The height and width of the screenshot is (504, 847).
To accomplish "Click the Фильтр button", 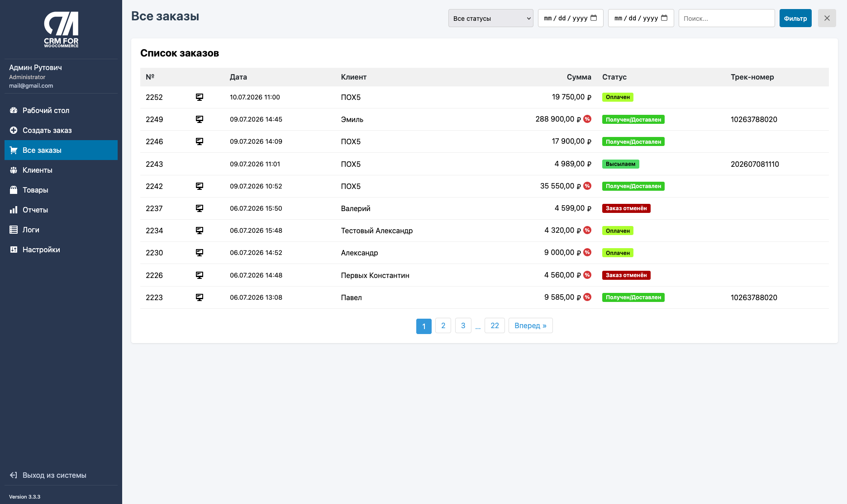I will point(795,18).
